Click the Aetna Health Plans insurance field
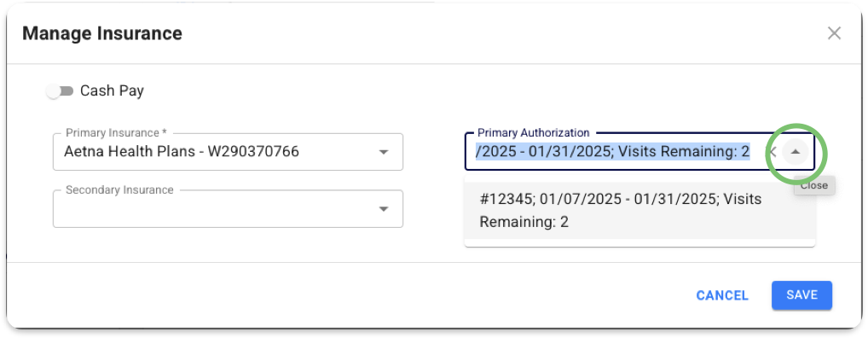Image resolution: width=868 pixels, height=338 pixels. click(228, 152)
